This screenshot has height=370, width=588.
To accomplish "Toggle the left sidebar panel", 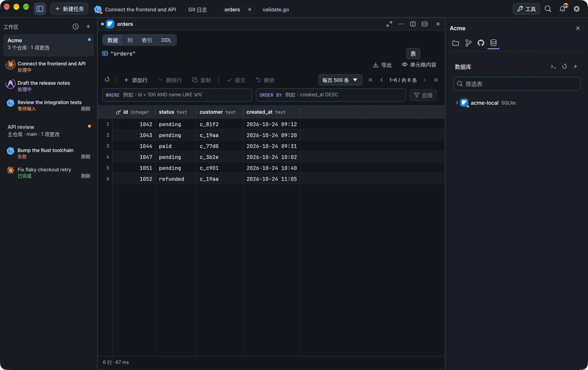I will [x=40, y=9].
